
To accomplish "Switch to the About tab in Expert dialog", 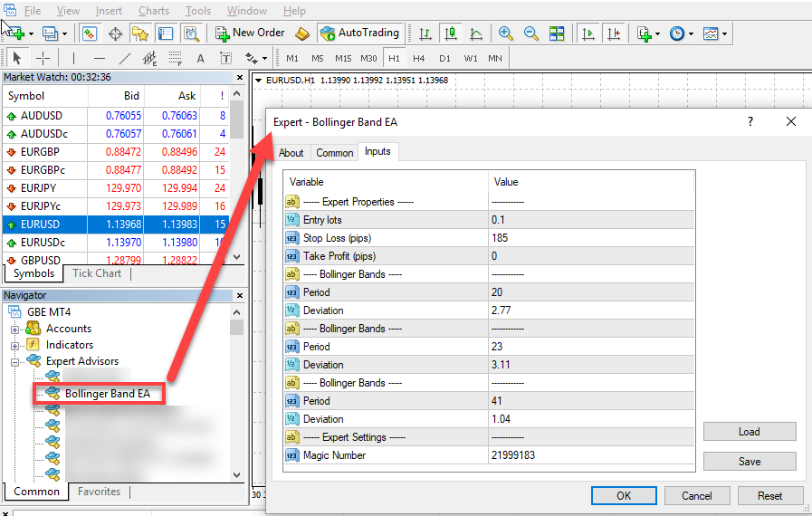I will [291, 153].
